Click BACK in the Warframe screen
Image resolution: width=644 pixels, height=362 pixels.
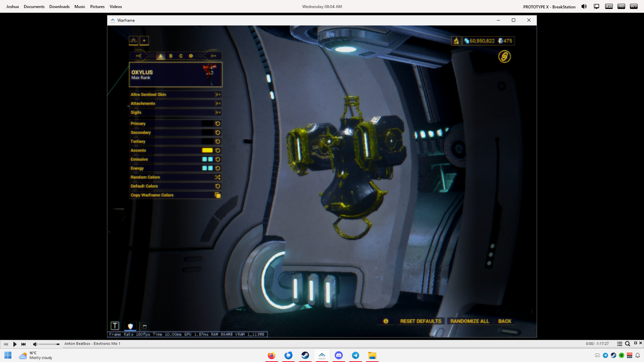pos(505,321)
